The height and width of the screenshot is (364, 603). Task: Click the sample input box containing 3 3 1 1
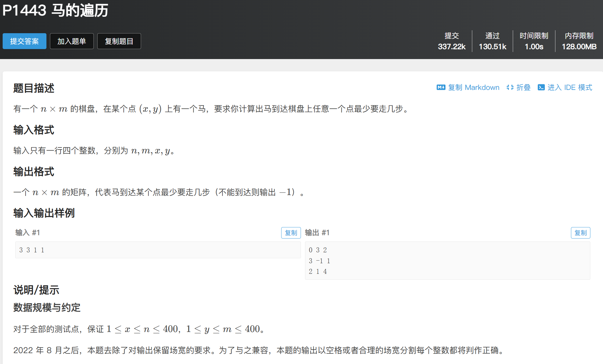coord(158,250)
